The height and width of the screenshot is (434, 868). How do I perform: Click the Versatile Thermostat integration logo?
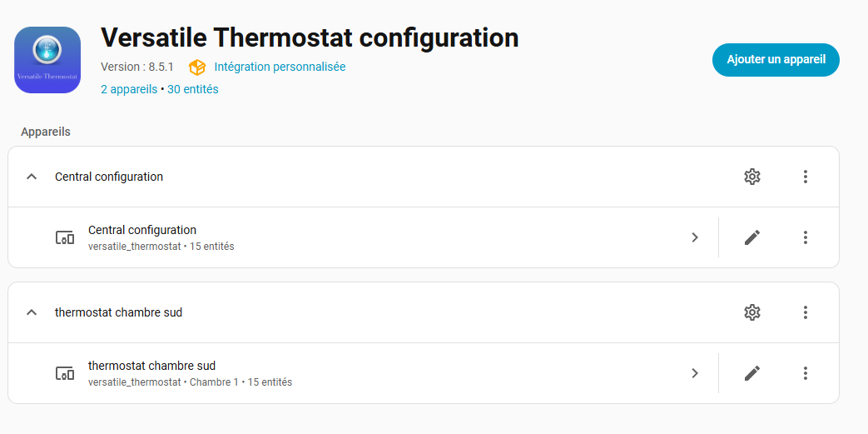(x=47, y=60)
